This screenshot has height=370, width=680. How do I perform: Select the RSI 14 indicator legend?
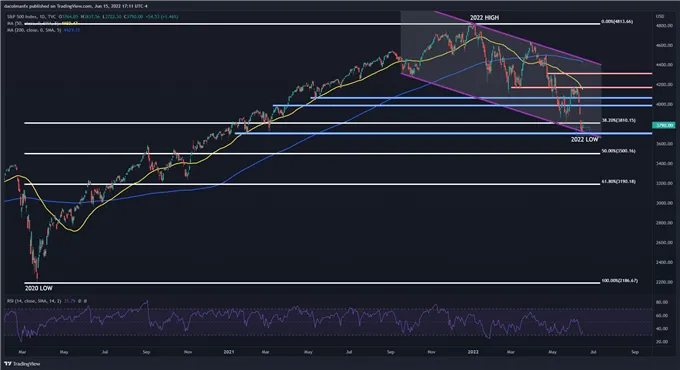coord(46,301)
